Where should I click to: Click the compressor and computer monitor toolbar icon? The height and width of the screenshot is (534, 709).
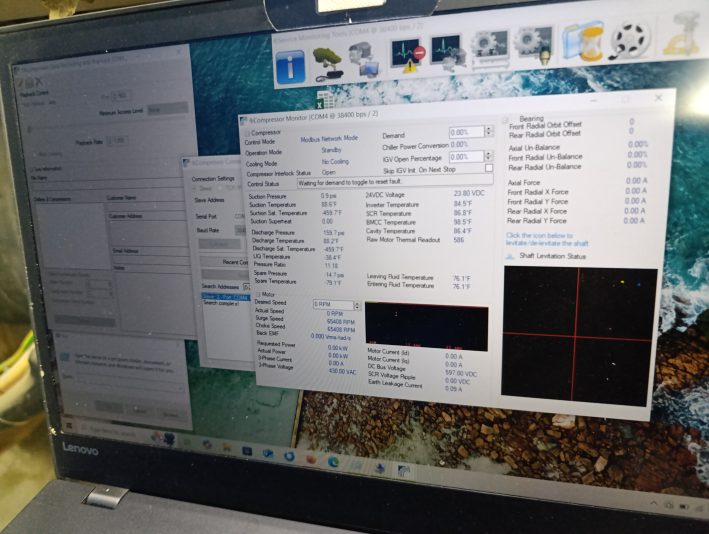coord(365,60)
